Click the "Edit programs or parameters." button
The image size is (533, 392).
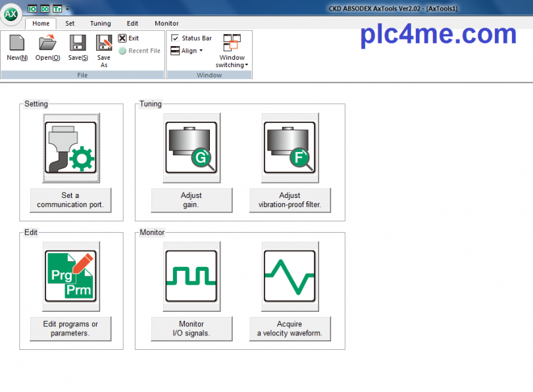click(70, 328)
